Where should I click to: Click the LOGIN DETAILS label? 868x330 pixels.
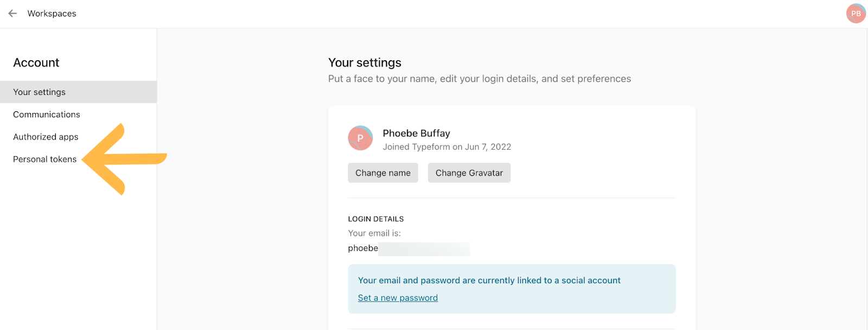click(x=375, y=219)
